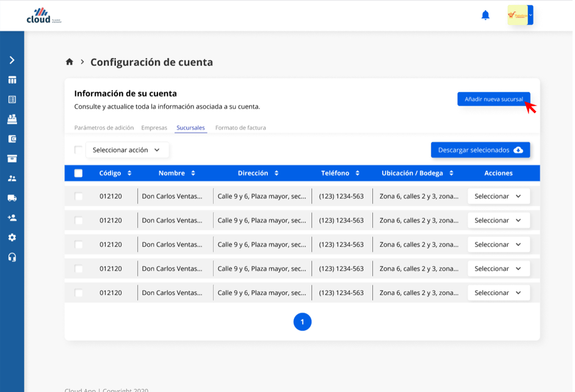Switch to Formato de factura tab
Viewport: 575px width, 392px height.
(x=240, y=128)
